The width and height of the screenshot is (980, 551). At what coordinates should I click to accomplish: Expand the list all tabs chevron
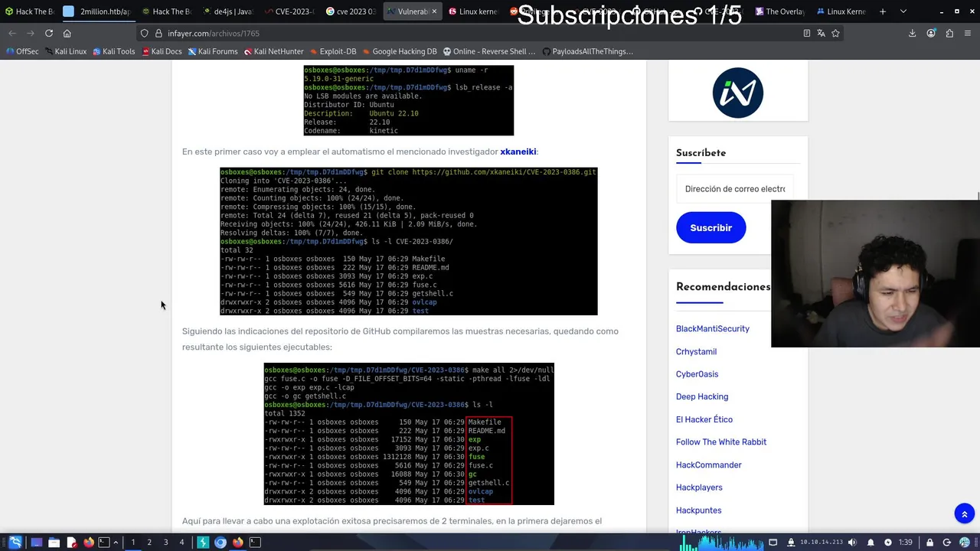(x=903, y=11)
